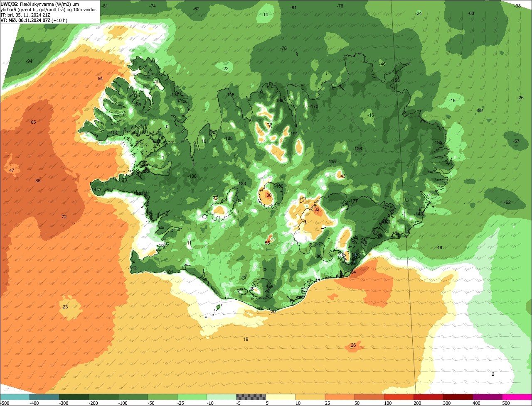
Task: Click the value -195 in east Iceland
Action: 438,142
